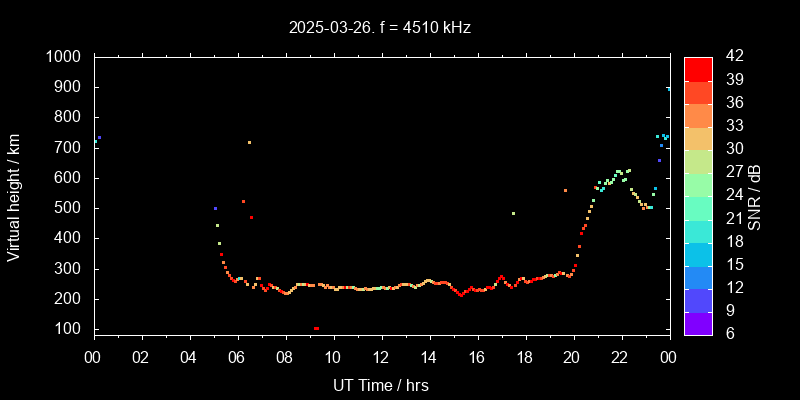The image size is (800, 400).
Task: Select the yellow-green 27–30 dB colorbar segment
Action: coord(698,160)
